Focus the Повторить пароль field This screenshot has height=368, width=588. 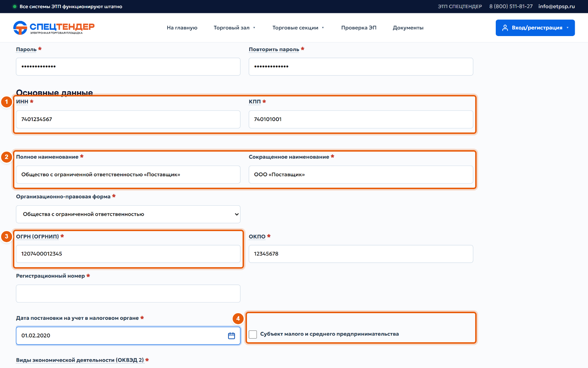[x=361, y=67]
